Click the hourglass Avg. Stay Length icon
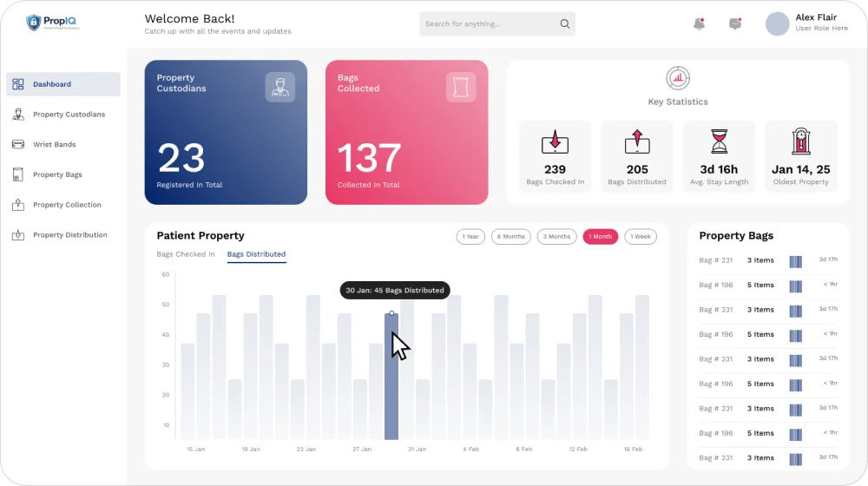The image size is (868, 486). tap(719, 141)
